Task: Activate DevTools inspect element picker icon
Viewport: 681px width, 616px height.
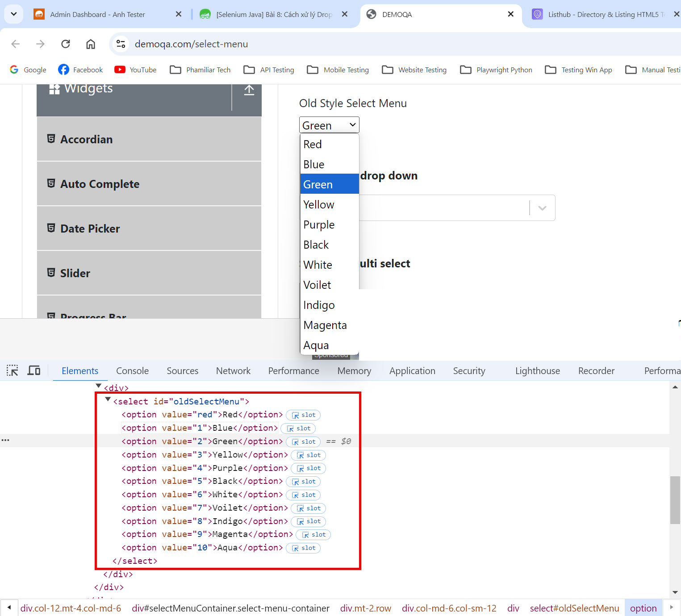Action: (13, 370)
